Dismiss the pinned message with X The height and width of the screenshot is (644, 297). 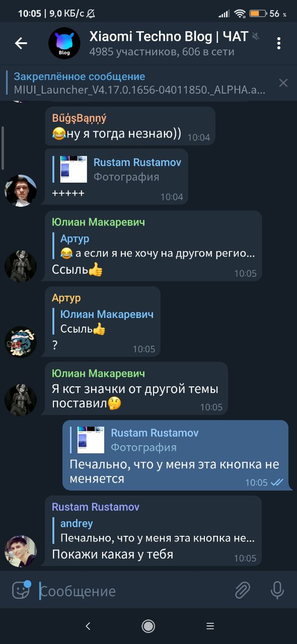point(283,83)
